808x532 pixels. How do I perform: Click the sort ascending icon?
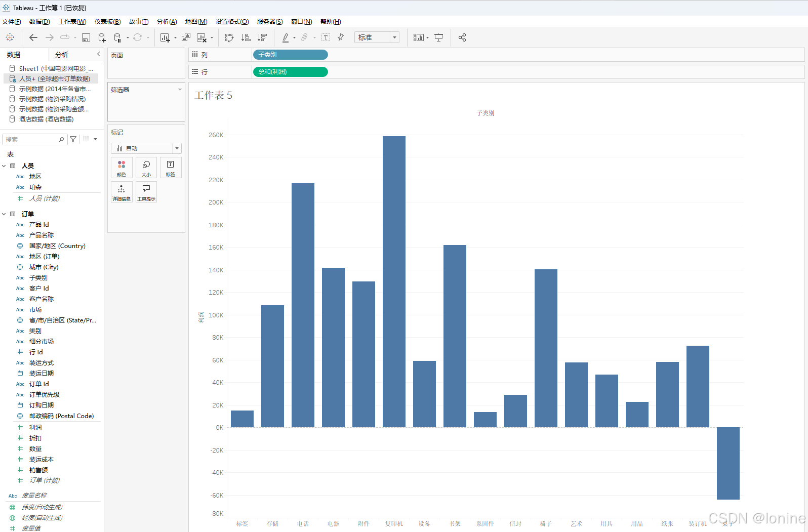click(246, 37)
